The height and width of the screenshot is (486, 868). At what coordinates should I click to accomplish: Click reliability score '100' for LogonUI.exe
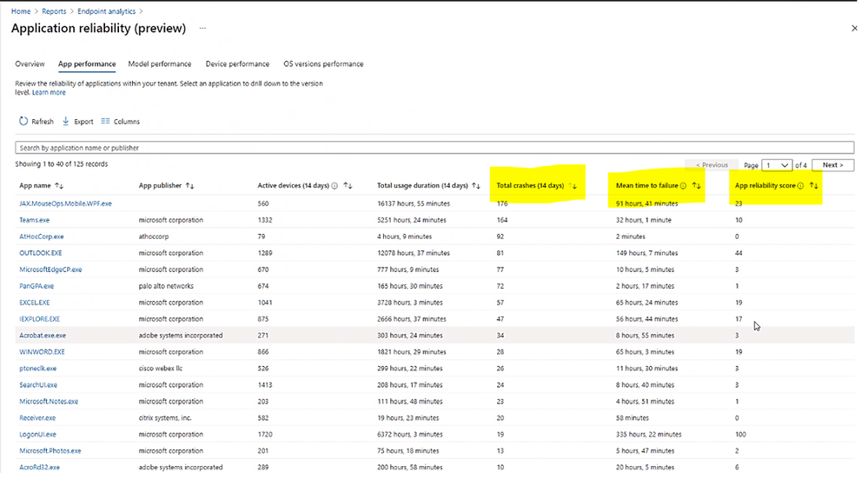[740, 435]
